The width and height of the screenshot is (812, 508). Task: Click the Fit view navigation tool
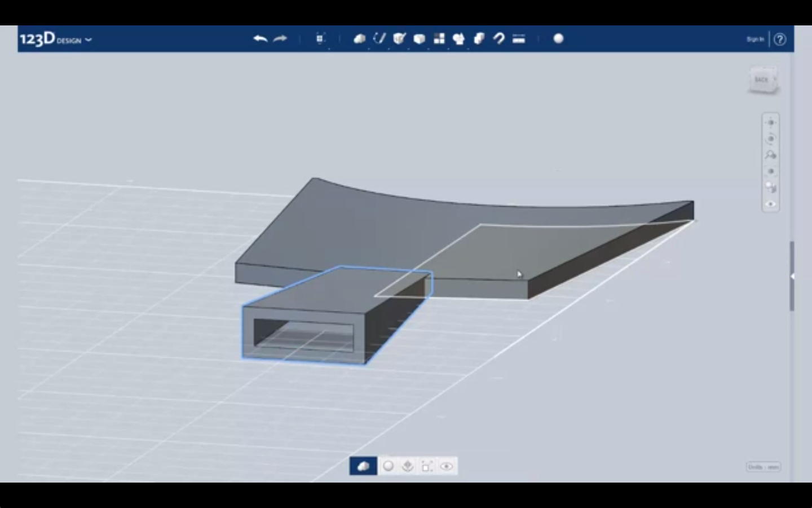[x=771, y=171]
